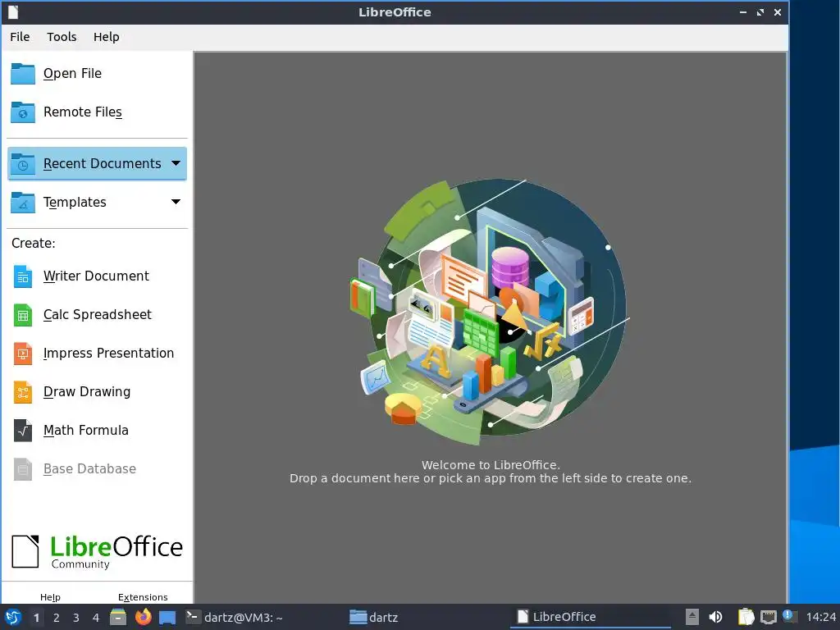The height and width of the screenshot is (630, 840).
Task: Click the Math Formula icon
Action: point(23,430)
